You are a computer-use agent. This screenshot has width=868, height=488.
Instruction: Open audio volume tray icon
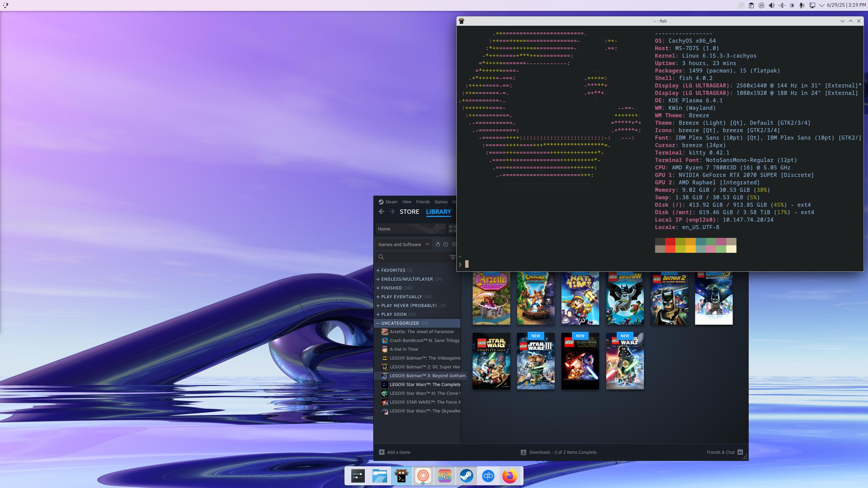tap(772, 5)
